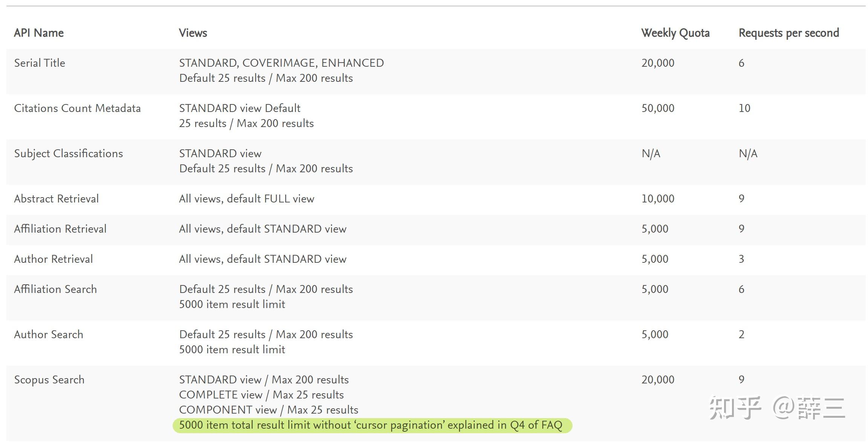Click the N/A weekly quota cell
This screenshot has height=443, width=868.
pyautogui.click(x=651, y=153)
